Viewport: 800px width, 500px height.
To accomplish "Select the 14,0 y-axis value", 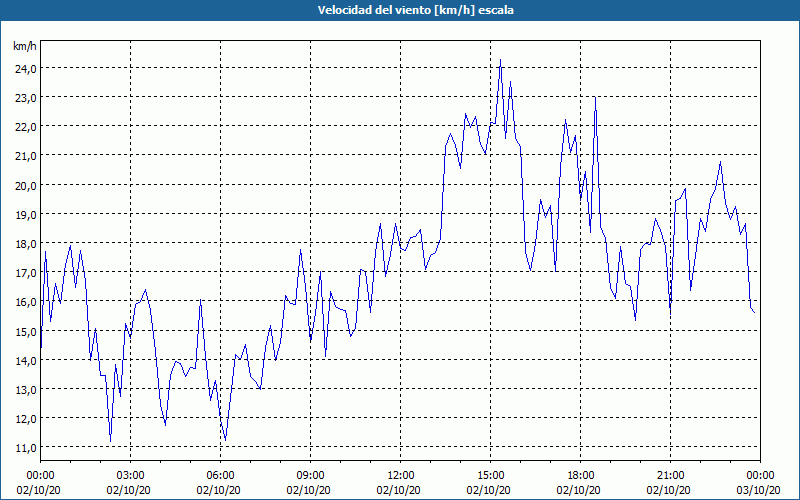I will (x=25, y=361).
